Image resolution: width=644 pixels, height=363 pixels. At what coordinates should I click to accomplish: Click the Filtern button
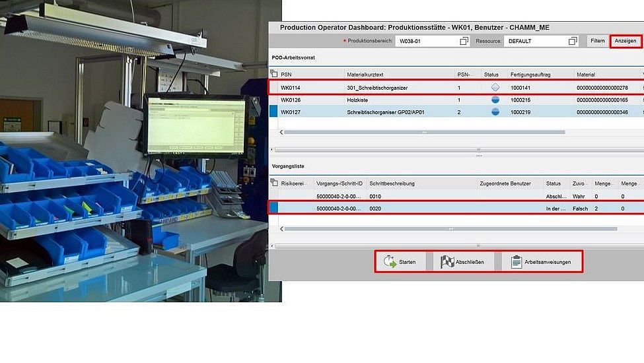point(597,41)
